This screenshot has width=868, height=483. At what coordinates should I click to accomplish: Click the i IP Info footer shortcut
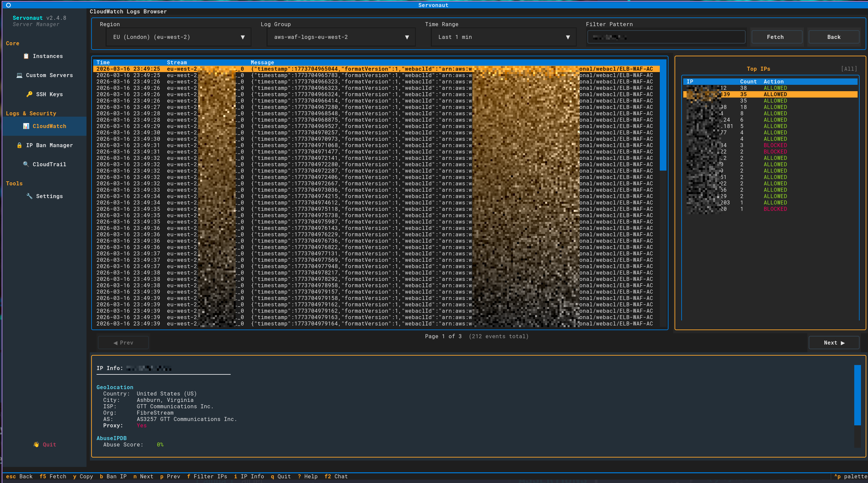249,476
